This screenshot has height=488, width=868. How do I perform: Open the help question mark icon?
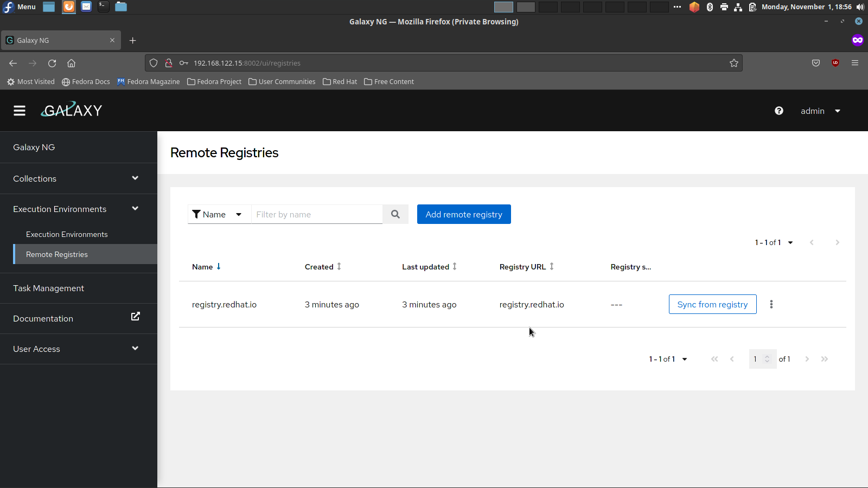pyautogui.click(x=779, y=111)
